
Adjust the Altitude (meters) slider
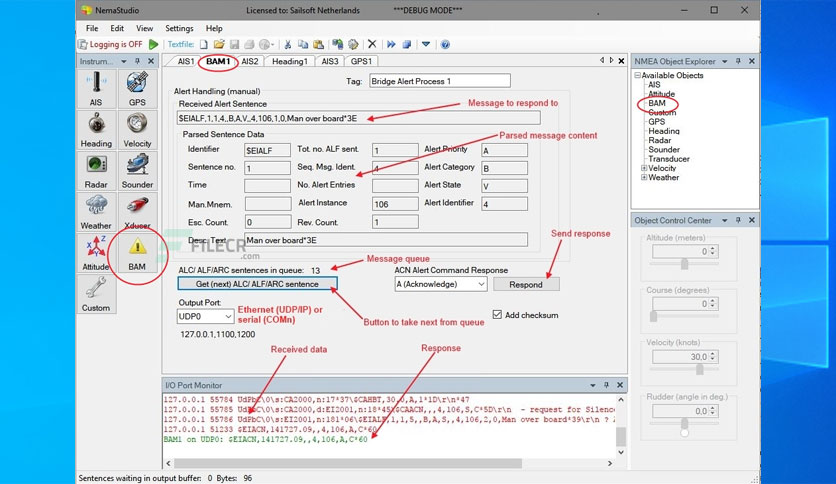(685, 264)
